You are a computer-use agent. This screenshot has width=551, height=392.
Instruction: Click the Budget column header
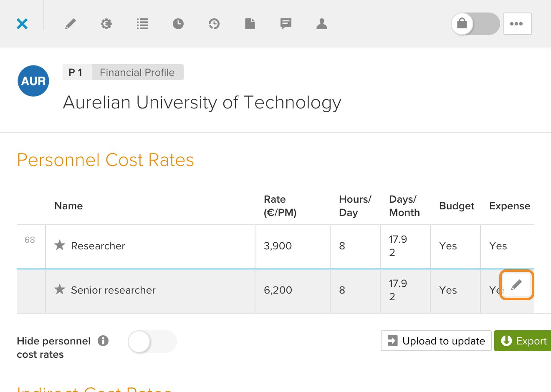[x=457, y=206]
